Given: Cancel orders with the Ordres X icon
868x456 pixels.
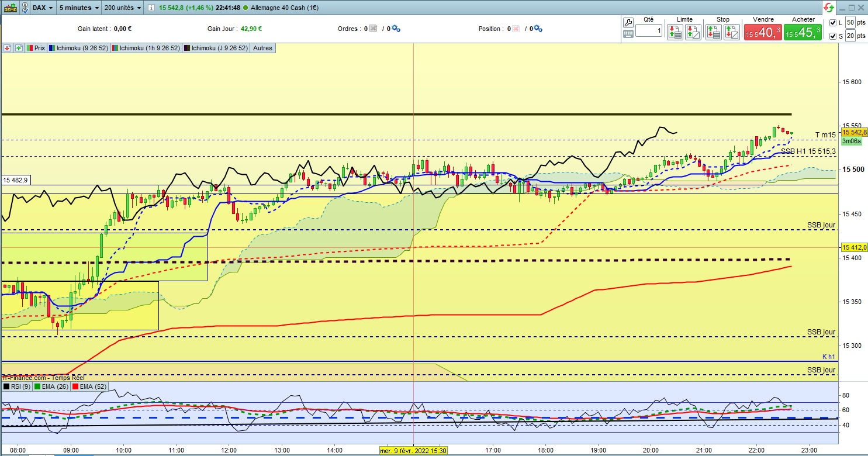Looking at the screenshot, I should click(374, 29).
